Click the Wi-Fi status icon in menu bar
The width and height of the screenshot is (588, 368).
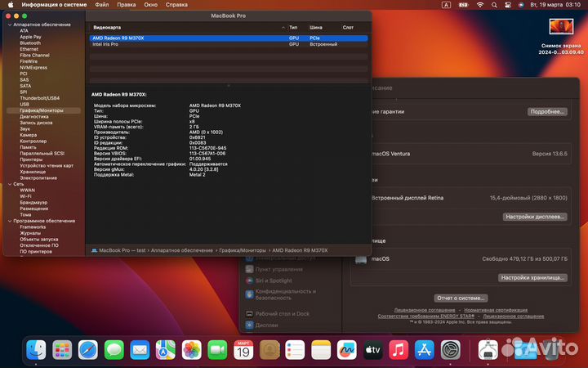pos(480,5)
